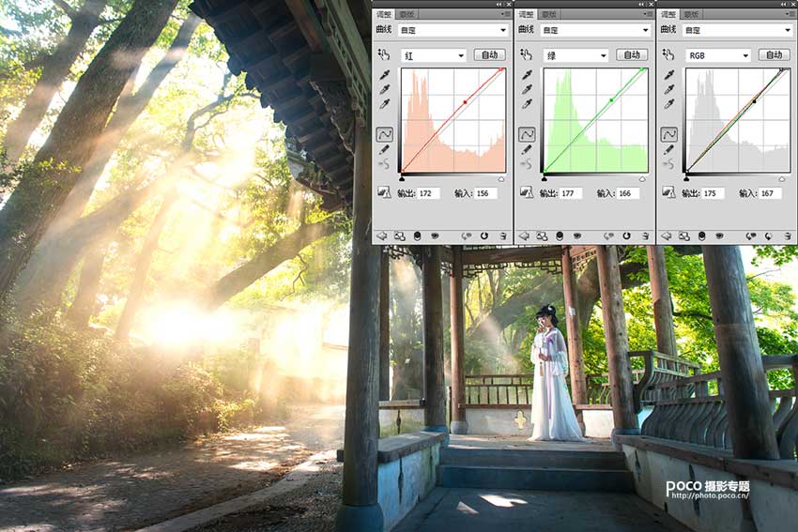Screen dimensions: 798x532
Task: Select the pencil draw-curve tool in the Red panel
Action: (x=384, y=149)
